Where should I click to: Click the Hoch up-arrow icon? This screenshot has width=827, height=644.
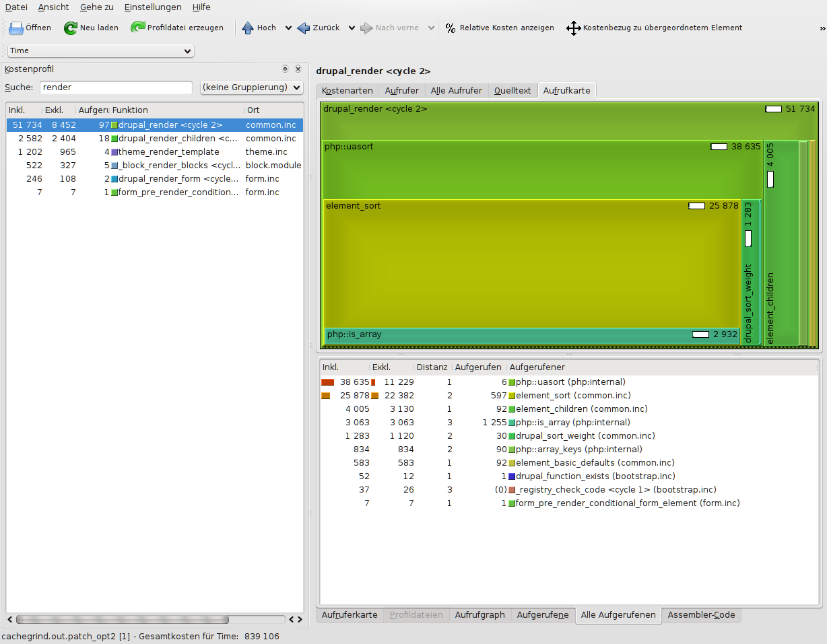pyautogui.click(x=248, y=28)
